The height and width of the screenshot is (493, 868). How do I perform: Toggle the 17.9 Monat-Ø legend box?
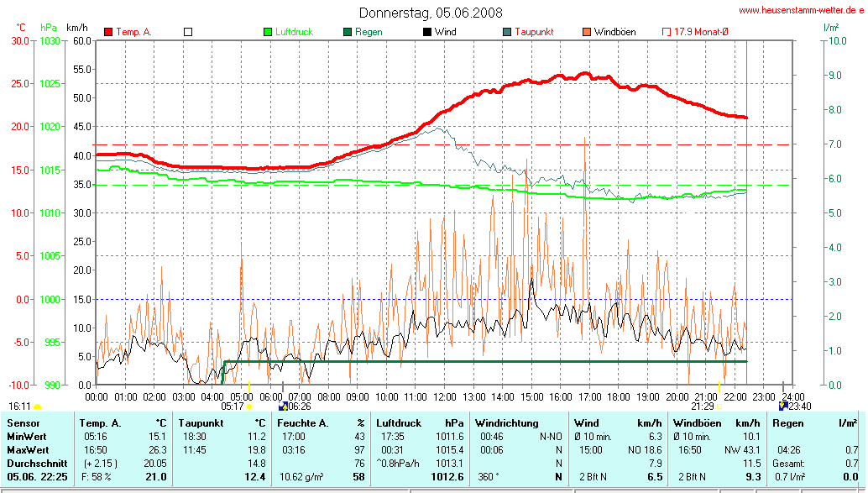pos(667,32)
